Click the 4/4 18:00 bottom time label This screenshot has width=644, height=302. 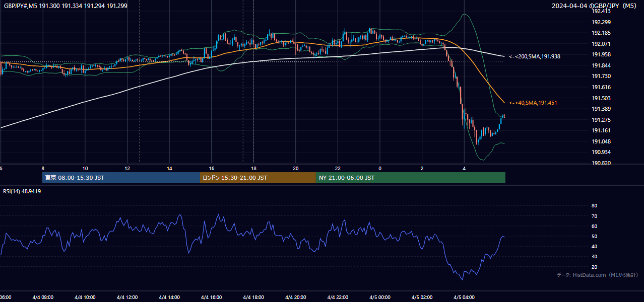pos(253,297)
